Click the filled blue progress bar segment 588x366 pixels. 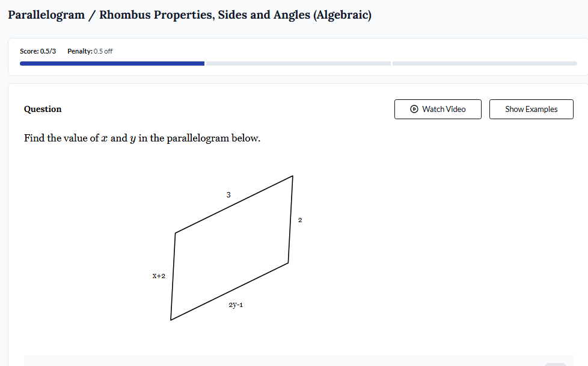tap(111, 63)
